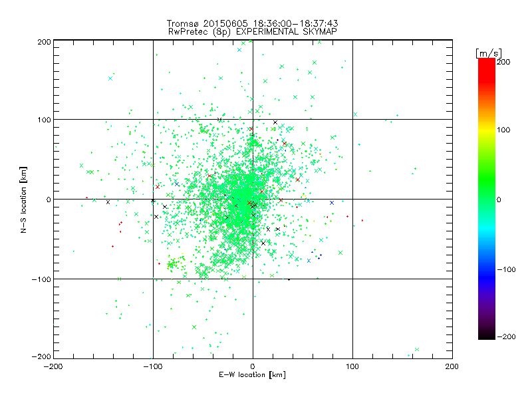Click the y-axis tick label '-100'

pos(41,279)
